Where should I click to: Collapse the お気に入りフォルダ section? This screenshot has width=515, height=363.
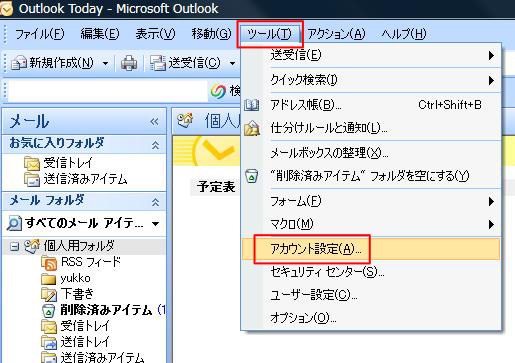(155, 145)
